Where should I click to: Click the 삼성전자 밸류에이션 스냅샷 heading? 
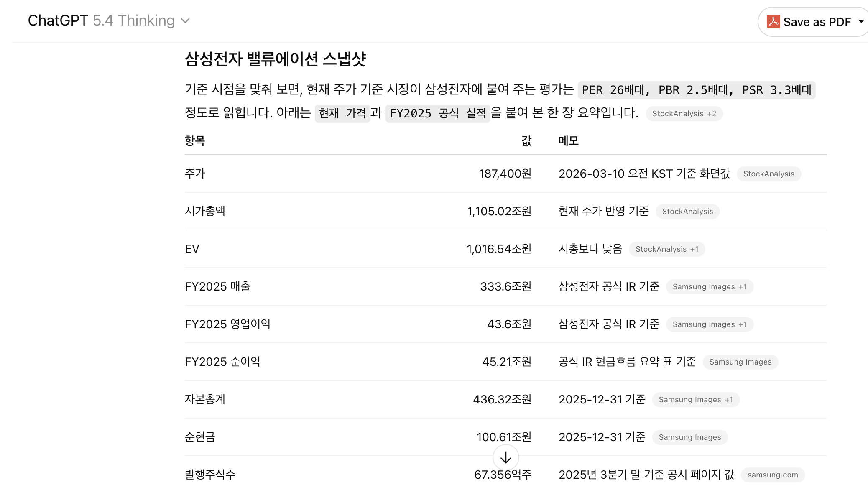pos(275,59)
